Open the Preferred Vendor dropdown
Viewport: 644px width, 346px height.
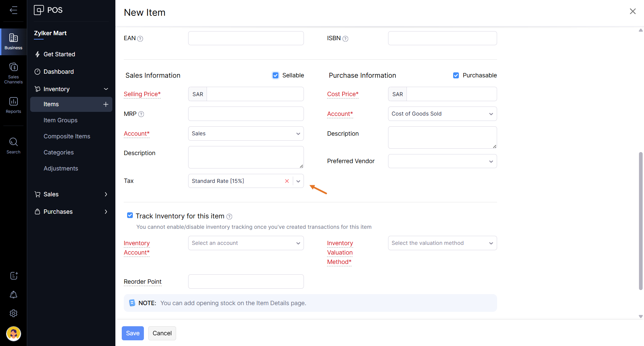(x=442, y=161)
